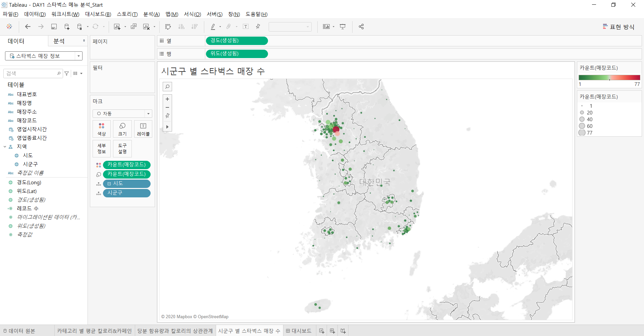Viewport: 644px width, 336px height.
Task: Click the 색상 marks card button
Action: pos(102,129)
